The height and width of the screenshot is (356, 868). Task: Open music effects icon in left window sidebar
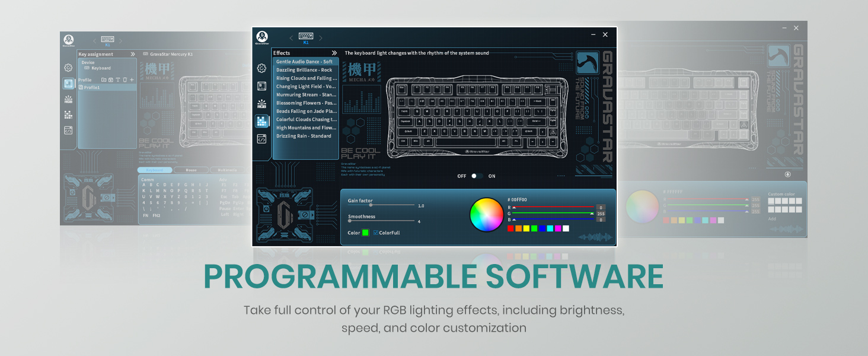point(68,115)
